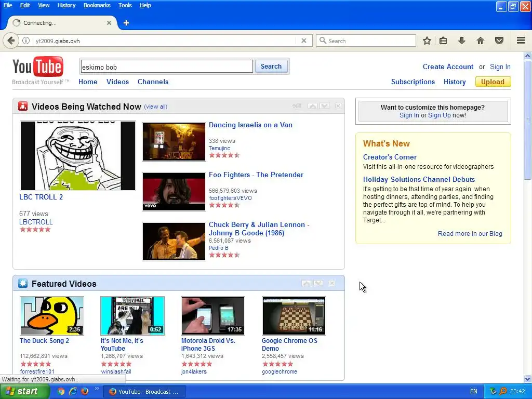The width and height of the screenshot is (532, 399).
Task: Open the History menu in menu bar
Action: point(66,5)
